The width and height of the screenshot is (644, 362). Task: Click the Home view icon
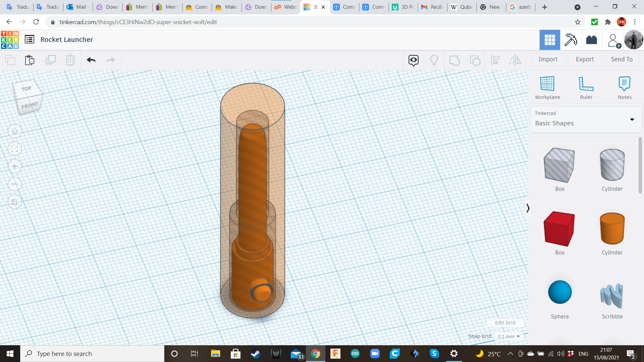coord(15,131)
